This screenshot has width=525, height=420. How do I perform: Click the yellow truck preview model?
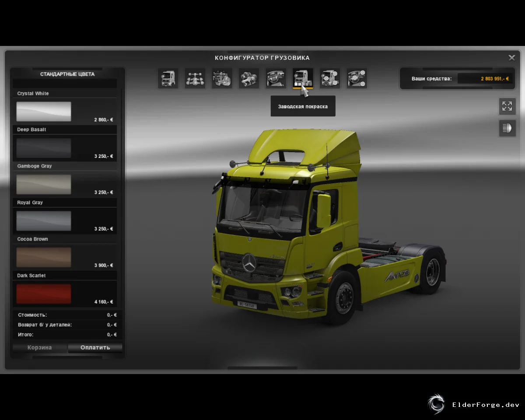pos(328,225)
